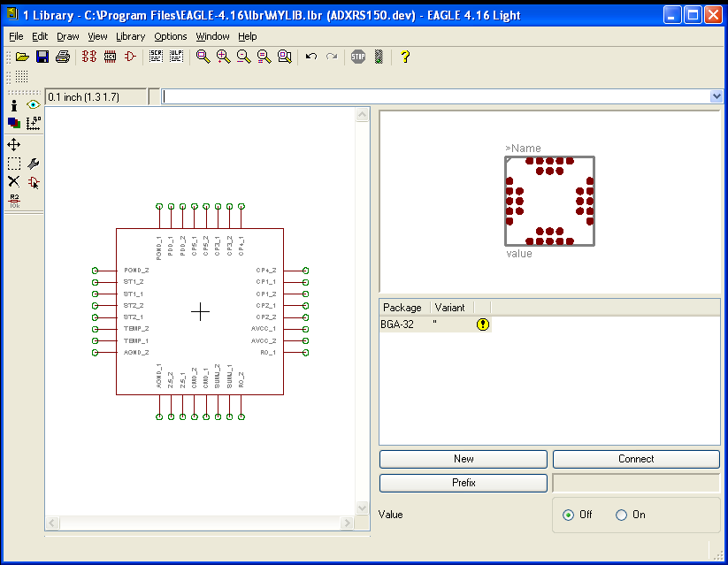The image size is (728, 565).
Task: Click the BGA-32 warning indicator
Action: (482, 324)
